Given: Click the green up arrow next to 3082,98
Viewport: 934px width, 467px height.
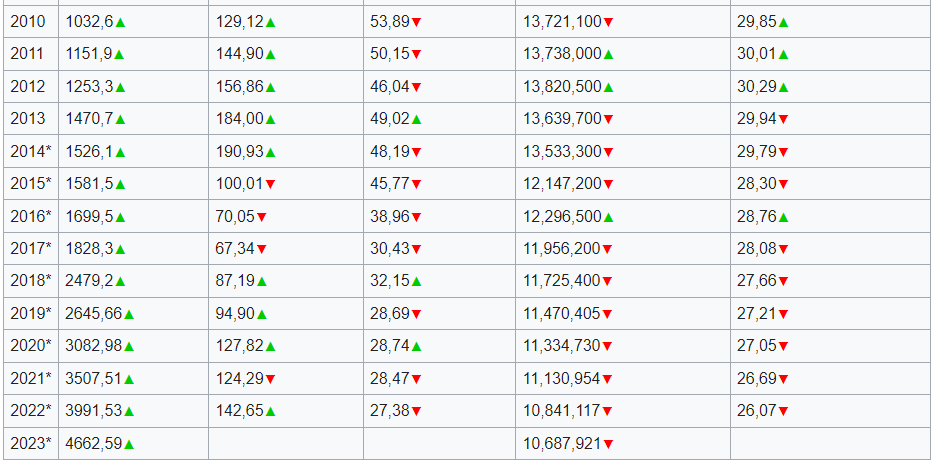Looking at the screenshot, I should [129, 347].
